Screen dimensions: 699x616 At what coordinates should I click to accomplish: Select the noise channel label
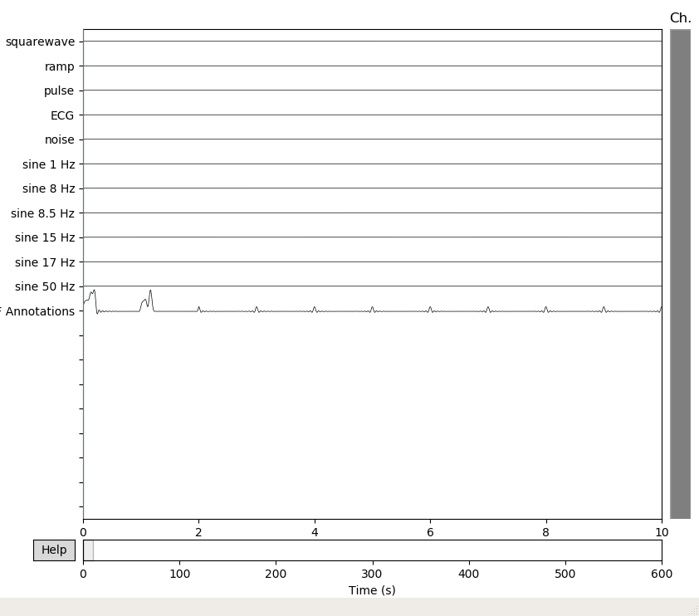59,140
